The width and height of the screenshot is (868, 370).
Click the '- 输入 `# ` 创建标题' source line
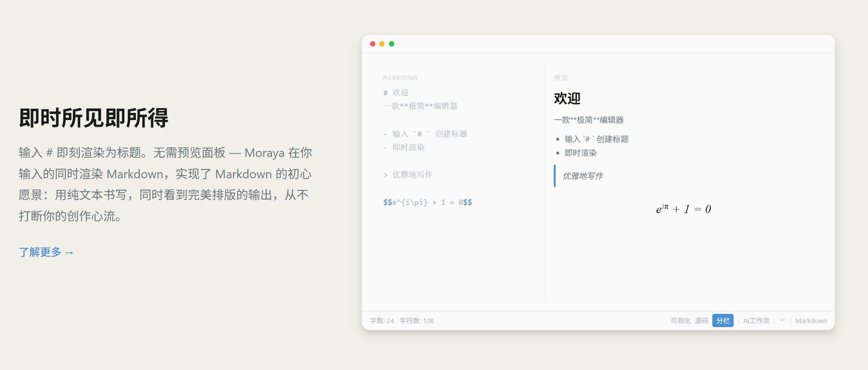[x=425, y=134]
